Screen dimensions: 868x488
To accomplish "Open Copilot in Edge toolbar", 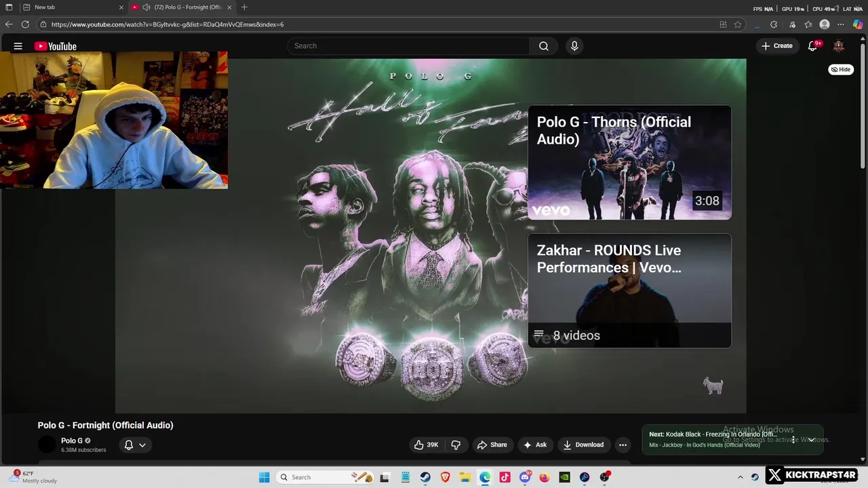I will pos(858,24).
